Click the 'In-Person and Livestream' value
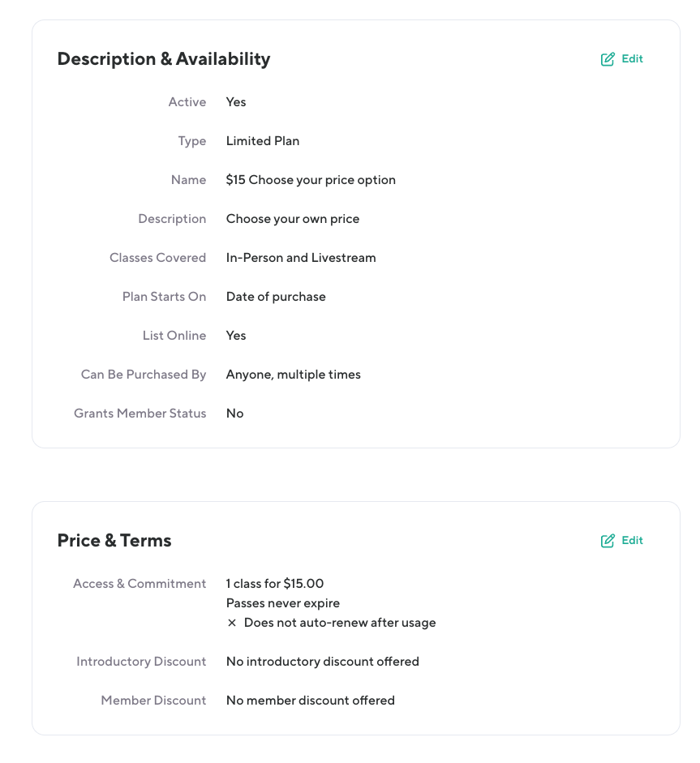The height and width of the screenshot is (763, 700). tap(301, 258)
